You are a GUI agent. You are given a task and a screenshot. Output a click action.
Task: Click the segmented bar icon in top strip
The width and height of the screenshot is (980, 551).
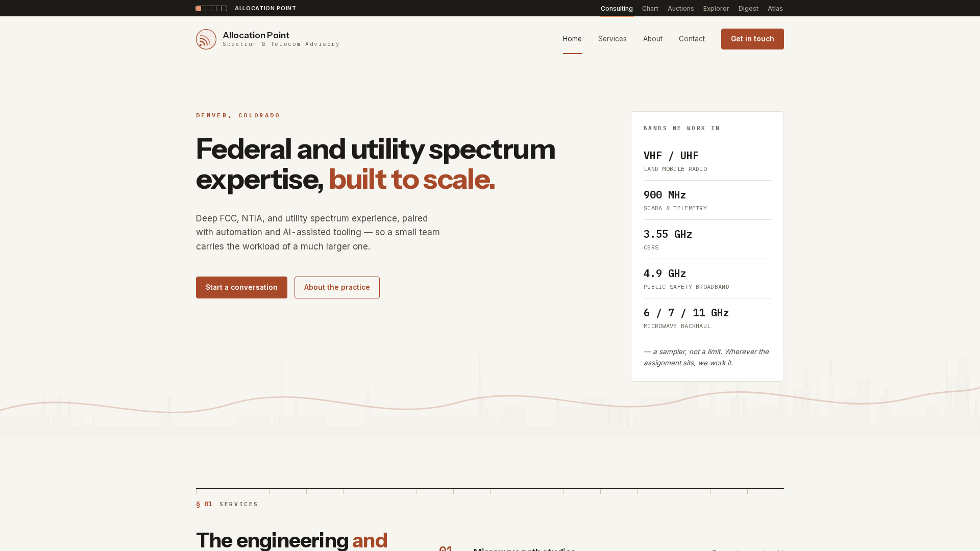(211, 8)
